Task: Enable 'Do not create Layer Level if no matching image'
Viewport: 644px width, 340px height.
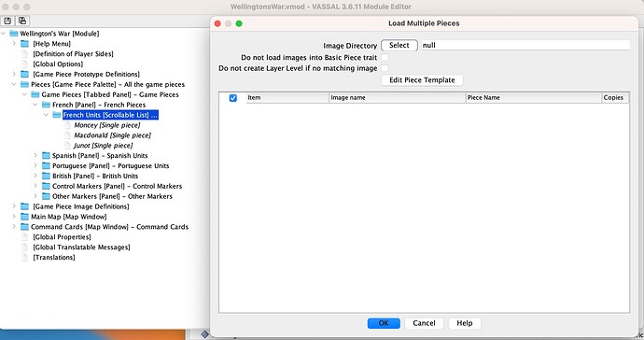Action: (385, 68)
